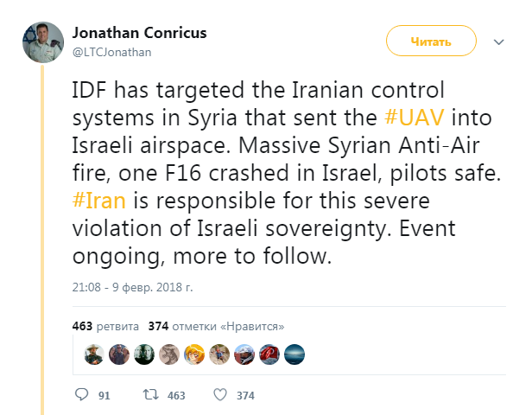Click the cowboy hat liker avatar
Image resolution: width=532 pixels, height=415 pixels.
click(92, 354)
